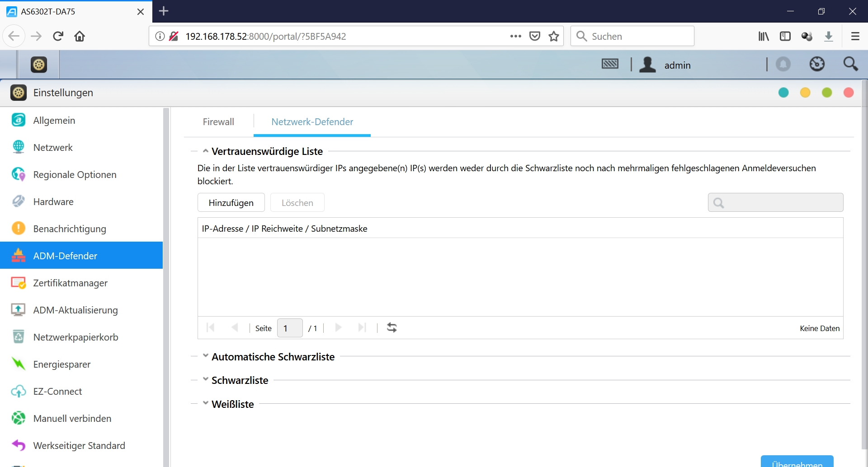Screen dimensions: 868x467
Task: Open the EZ-Connect cloud icon
Action: tap(19, 391)
